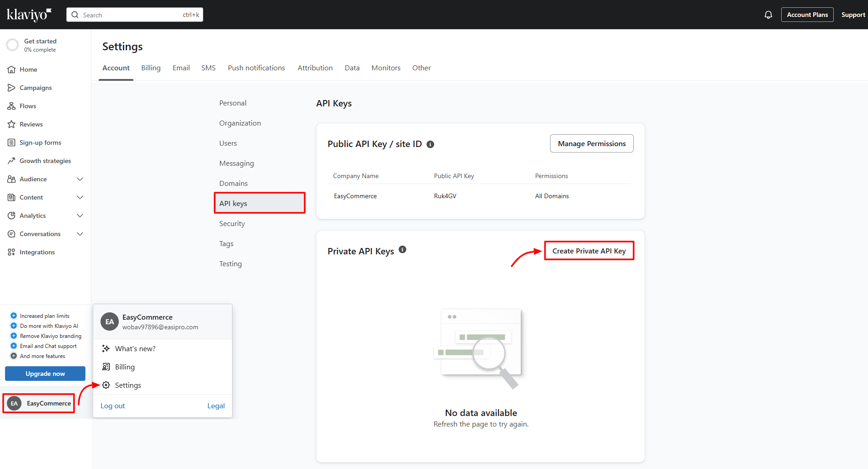Click the Content sidebar icon
Image resolution: width=868 pixels, height=469 pixels.
(x=11, y=197)
